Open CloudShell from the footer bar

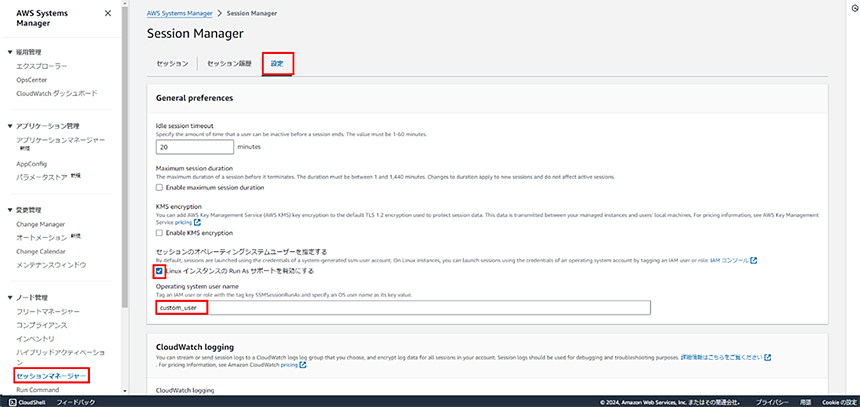(x=27, y=402)
